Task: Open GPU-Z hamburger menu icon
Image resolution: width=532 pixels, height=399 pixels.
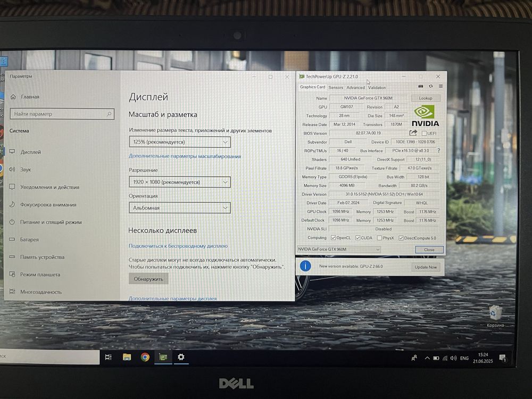Action: point(440,86)
